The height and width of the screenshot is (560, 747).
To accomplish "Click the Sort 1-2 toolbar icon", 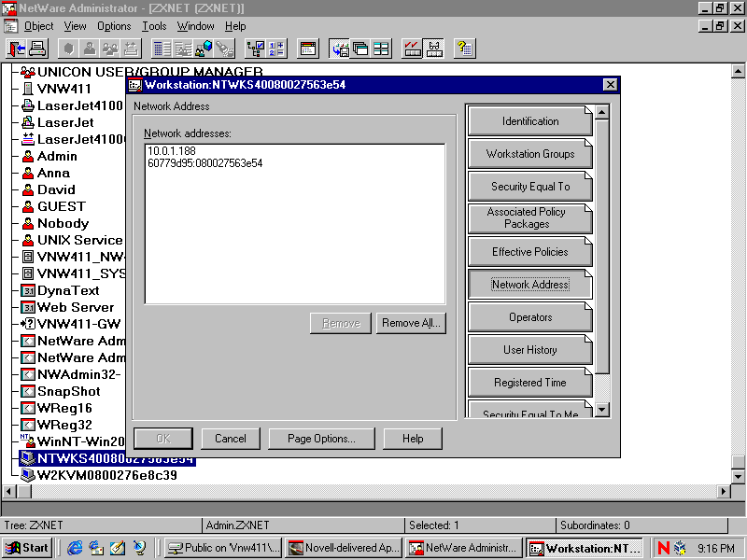I will 275,49.
